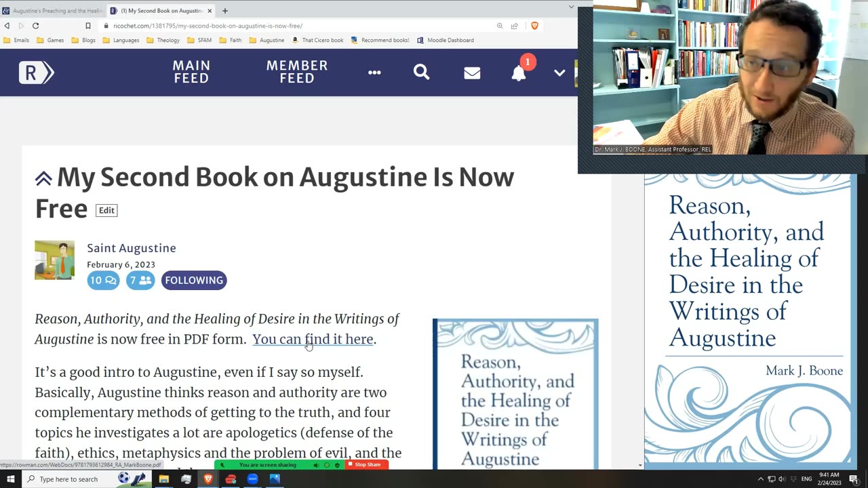Select the My Second Book on Augustine tab
Screen dimensions: 868x488
pos(161,11)
